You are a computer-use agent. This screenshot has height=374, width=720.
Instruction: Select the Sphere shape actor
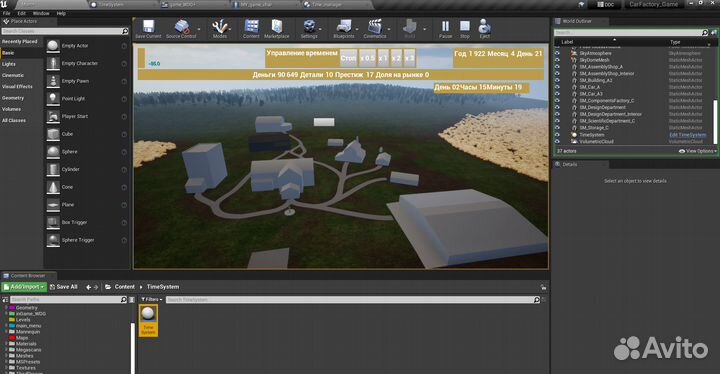click(x=86, y=152)
